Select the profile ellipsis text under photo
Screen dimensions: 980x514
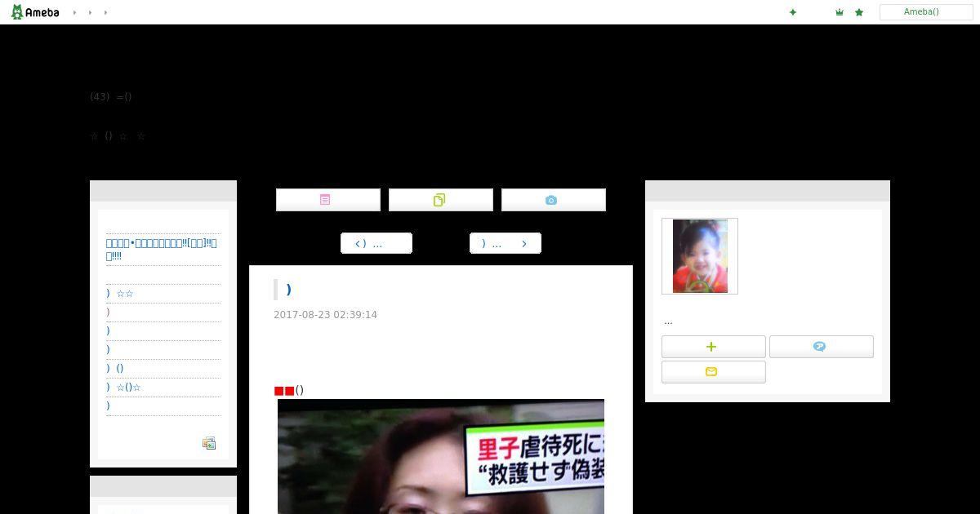pyautogui.click(x=668, y=321)
